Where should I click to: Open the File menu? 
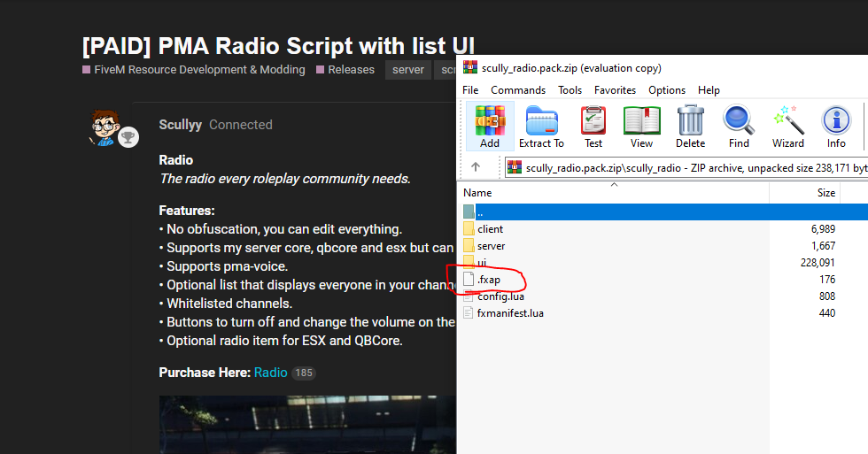(x=470, y=90)
